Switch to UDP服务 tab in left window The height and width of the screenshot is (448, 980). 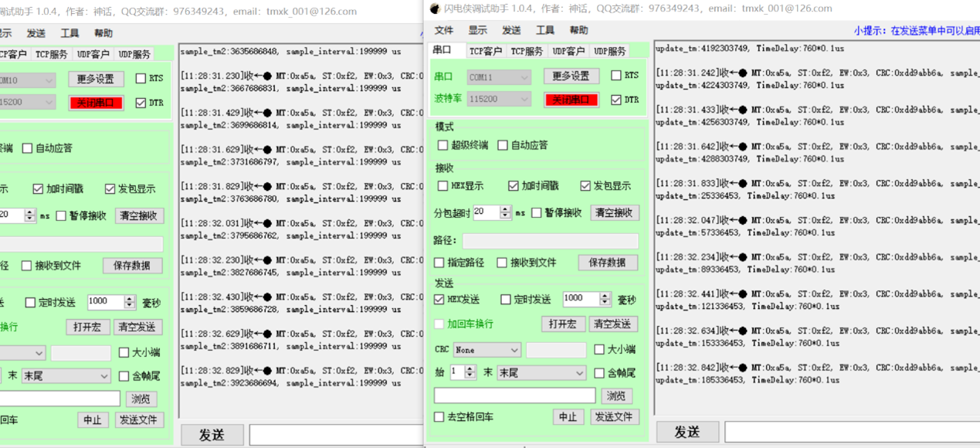134,54
